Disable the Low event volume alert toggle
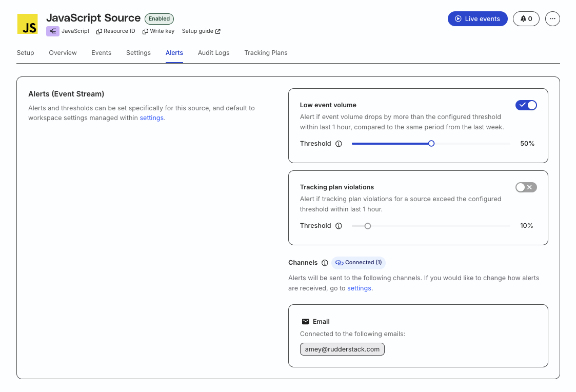The image size is (576, 392). click(x=526, y=105)
